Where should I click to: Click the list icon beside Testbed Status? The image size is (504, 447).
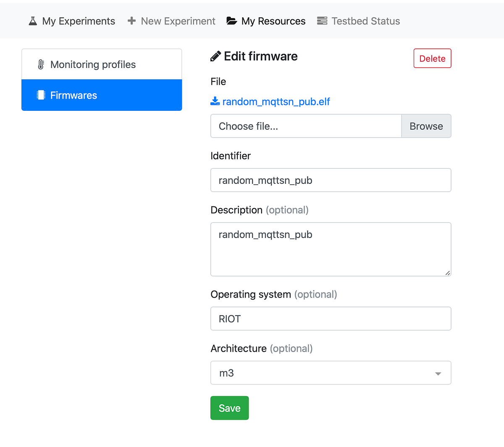click(322, 21)
